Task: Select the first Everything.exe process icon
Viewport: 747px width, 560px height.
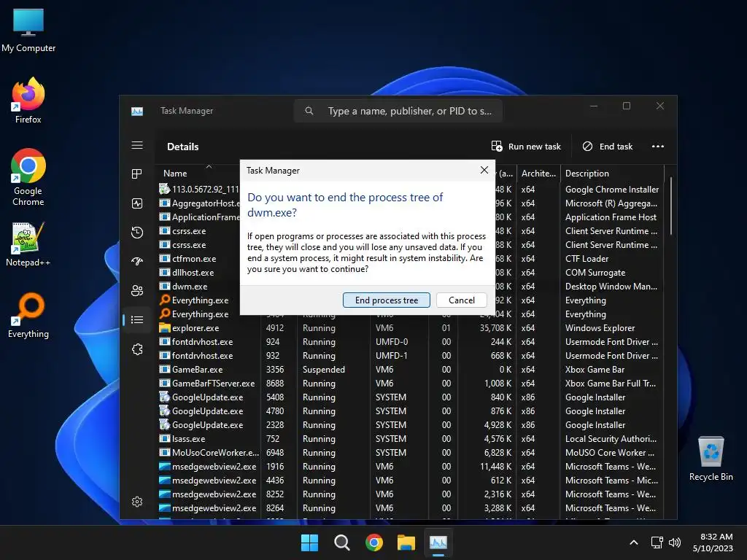Action: click(164, 300)
